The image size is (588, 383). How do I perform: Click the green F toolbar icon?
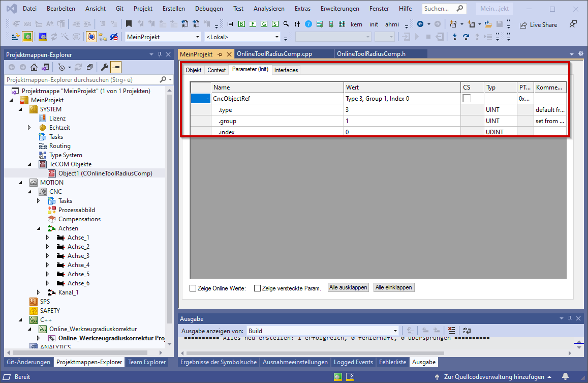point(253,24)
